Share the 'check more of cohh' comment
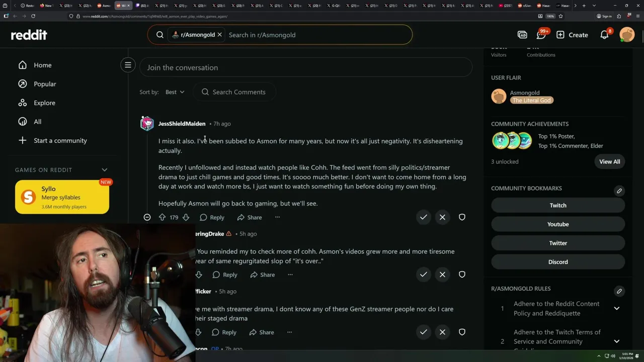 coord(263,275)
